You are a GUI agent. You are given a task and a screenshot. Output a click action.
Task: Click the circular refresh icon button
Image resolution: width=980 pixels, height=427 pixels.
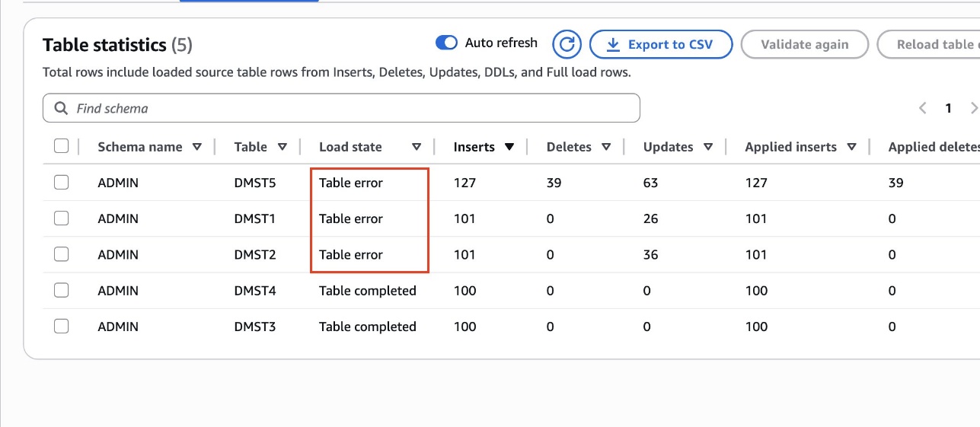[x=567, y=44]
